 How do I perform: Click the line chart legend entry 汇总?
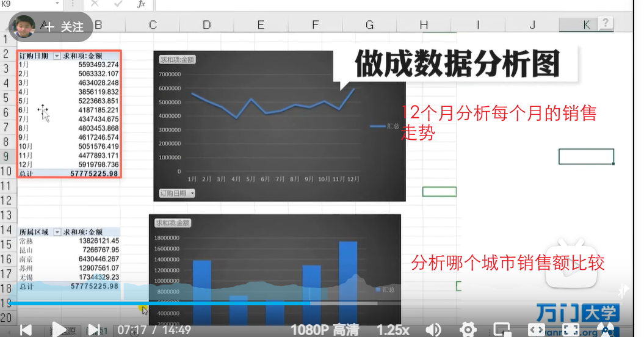385,126
